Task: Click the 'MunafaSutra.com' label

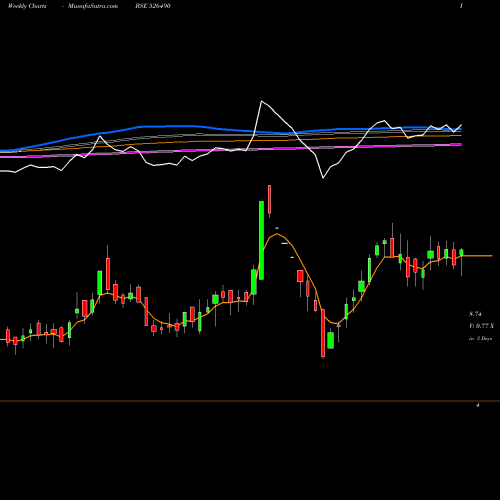Action: pyautogui.click(x=93, y=6)
